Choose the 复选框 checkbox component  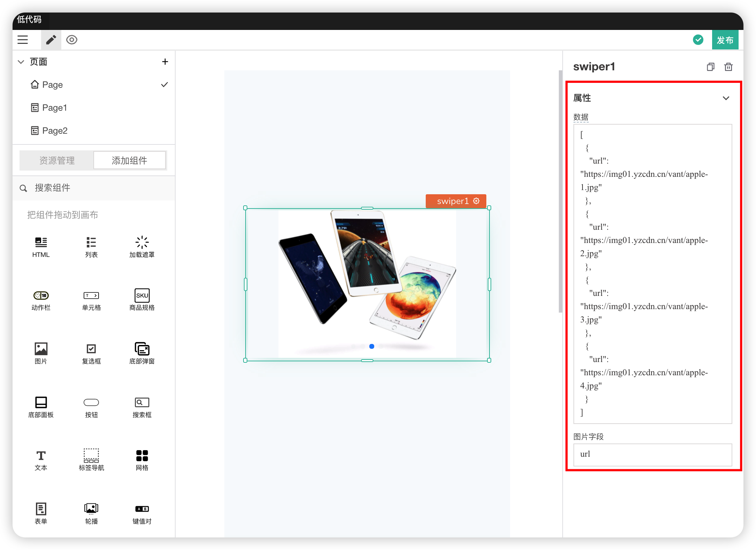(x=91, y=349)
